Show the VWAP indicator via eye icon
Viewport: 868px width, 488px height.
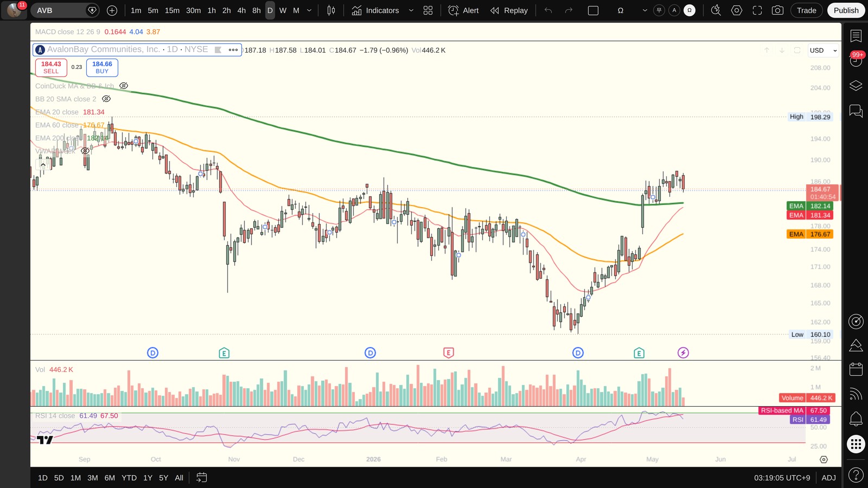tap(85, 151)
